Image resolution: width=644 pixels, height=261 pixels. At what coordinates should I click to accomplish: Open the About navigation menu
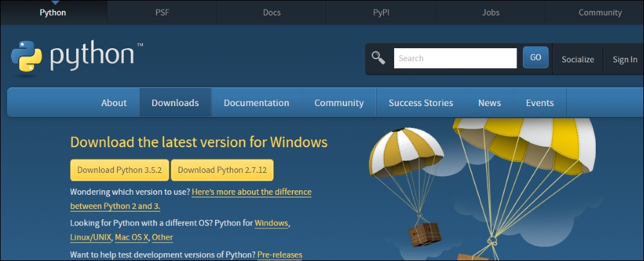pos(114,103)
